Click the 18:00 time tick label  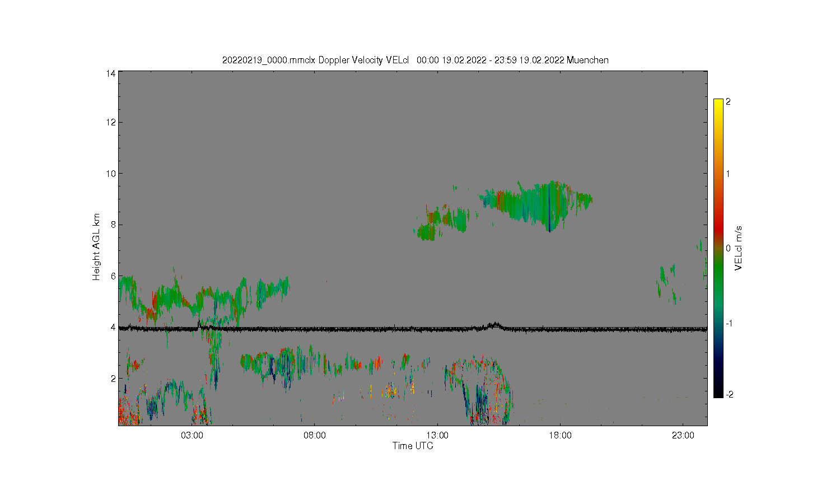tap(560, 435)
